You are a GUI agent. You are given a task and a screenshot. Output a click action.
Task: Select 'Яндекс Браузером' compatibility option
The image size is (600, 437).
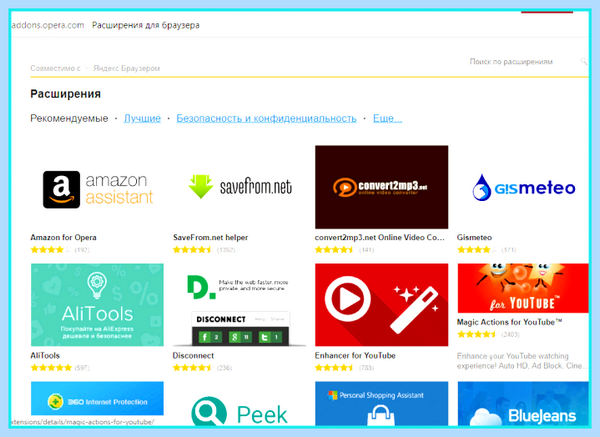pyautogui.click(x=127, y=68)
